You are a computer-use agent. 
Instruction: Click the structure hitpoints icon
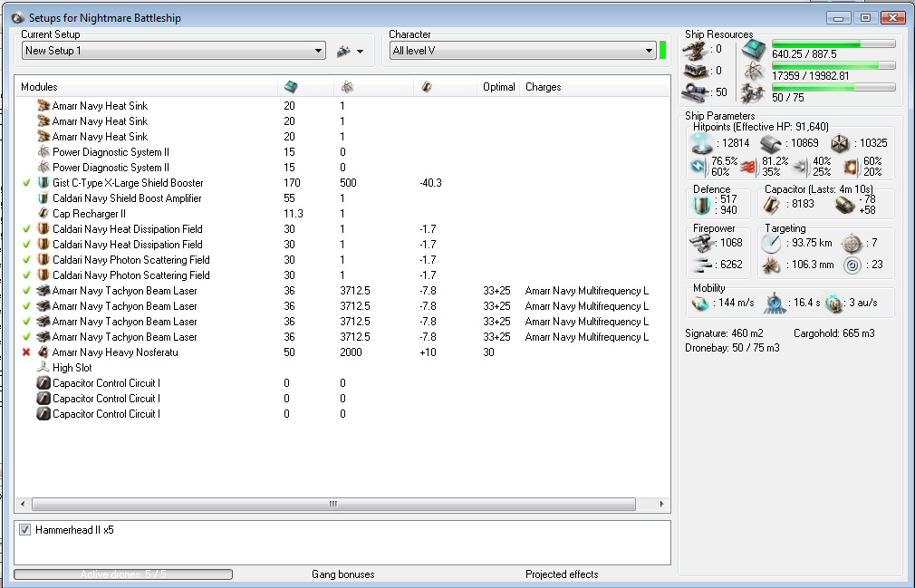[841, 144]
